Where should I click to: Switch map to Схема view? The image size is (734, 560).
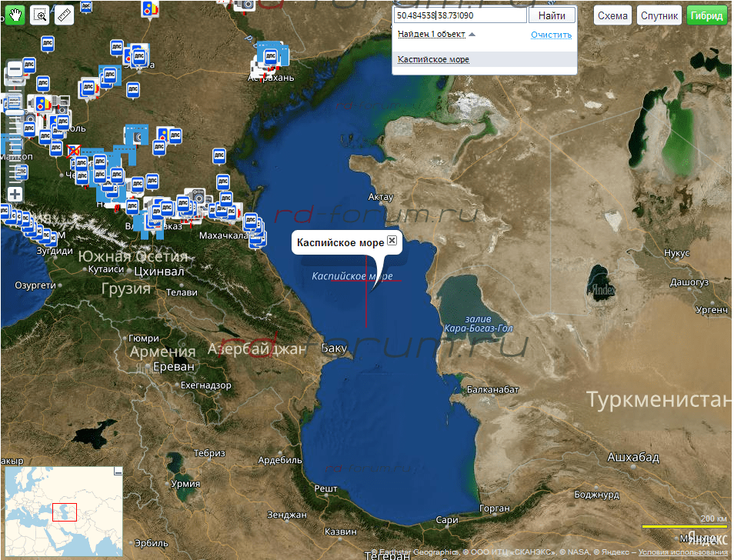point(612,15)
